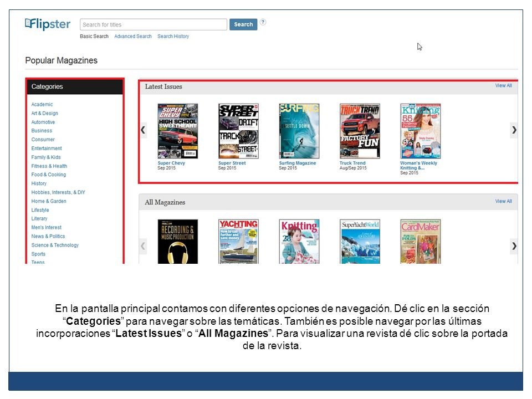Select the Literary category
Screen dimensions: 532x399
[39, 218]
